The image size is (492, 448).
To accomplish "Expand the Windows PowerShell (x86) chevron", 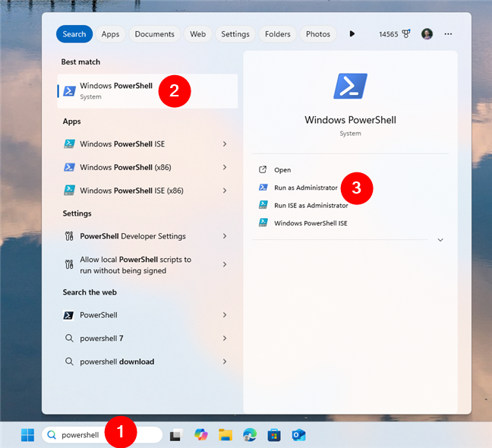I will coord(225,167).
